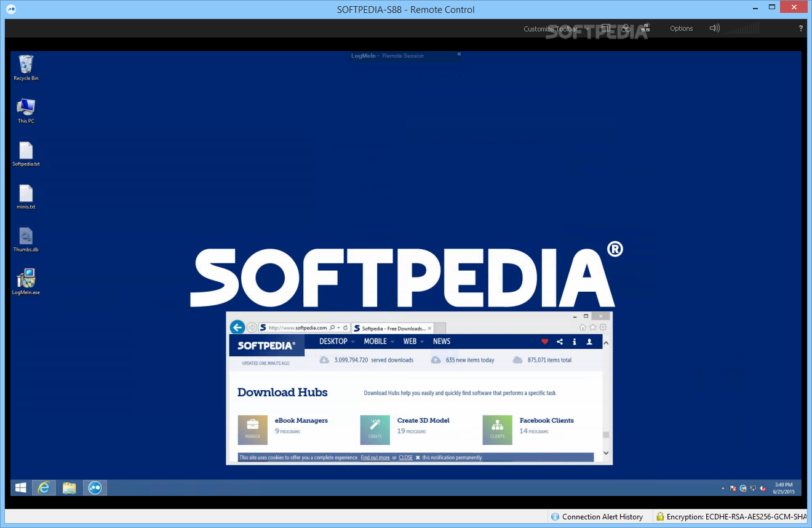This screenshot has height=528, width=812.
Task: Click the CREATE magic wand thumbnail
Action: click(x=375, y=430)
